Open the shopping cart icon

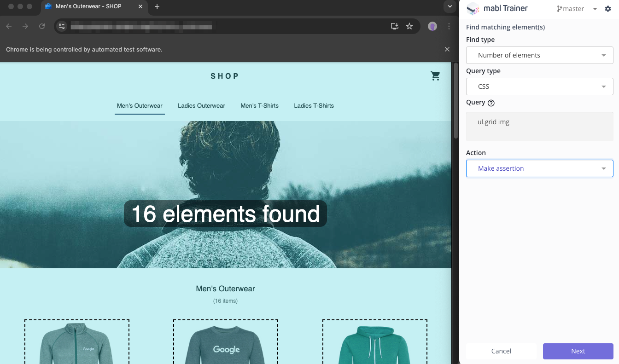click(435, 76)
